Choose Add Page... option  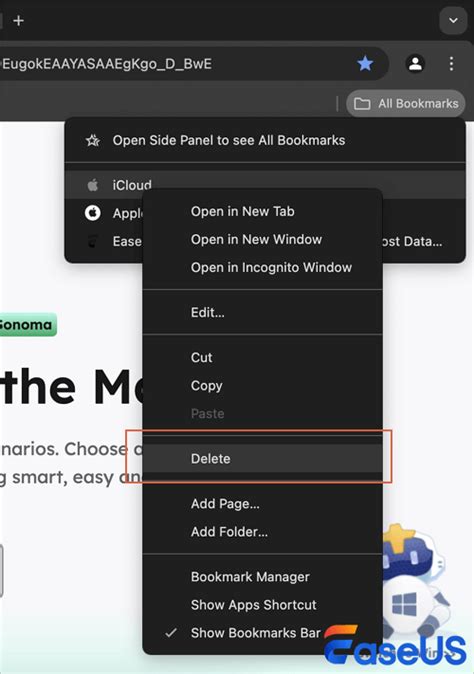pos(263,504)
